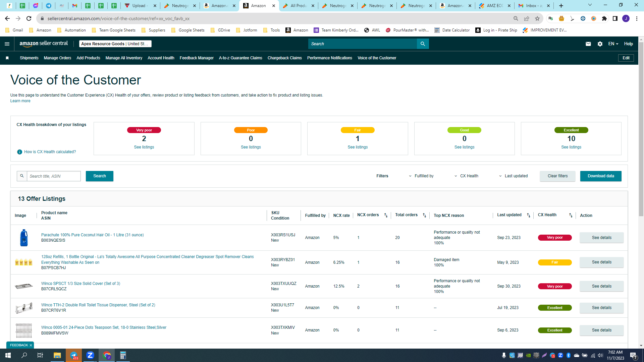Viewport: 644px width, 362px height.
Task: Click Download data button
Action: click(x=601, y=176)
